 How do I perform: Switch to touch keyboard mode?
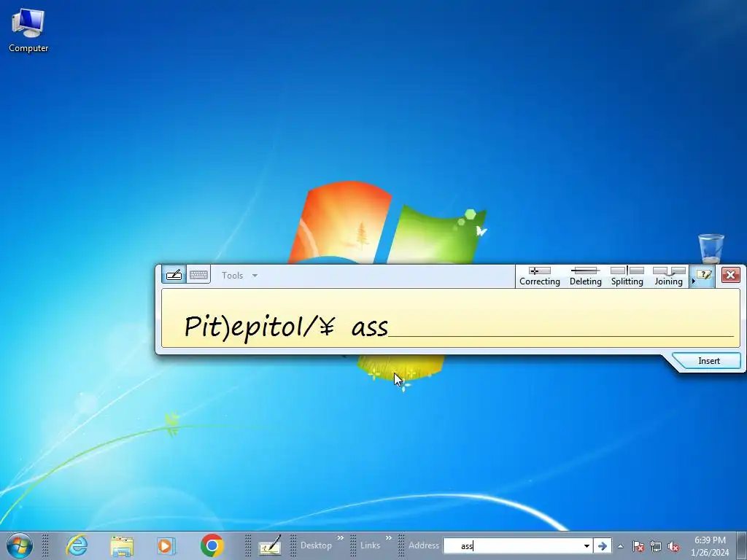pos(198,275)
